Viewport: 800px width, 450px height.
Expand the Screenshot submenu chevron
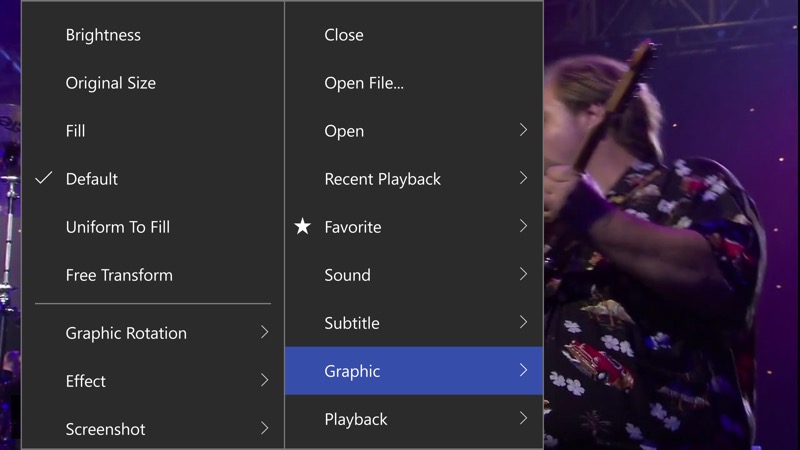coord(264,428)
